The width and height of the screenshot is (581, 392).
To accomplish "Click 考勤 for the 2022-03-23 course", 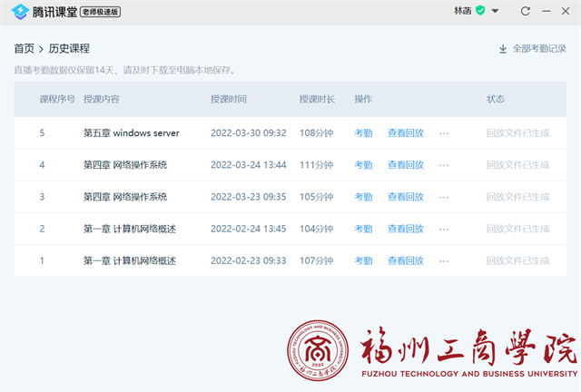I will (363, 197).
